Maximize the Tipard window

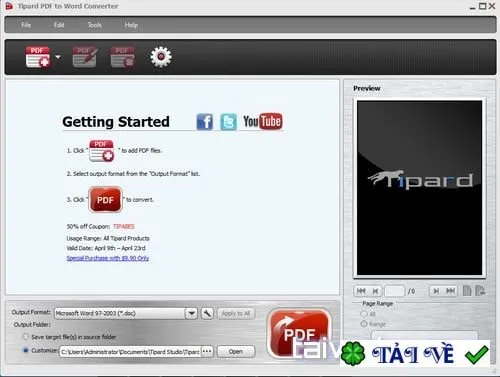click(x=482, y=6)
